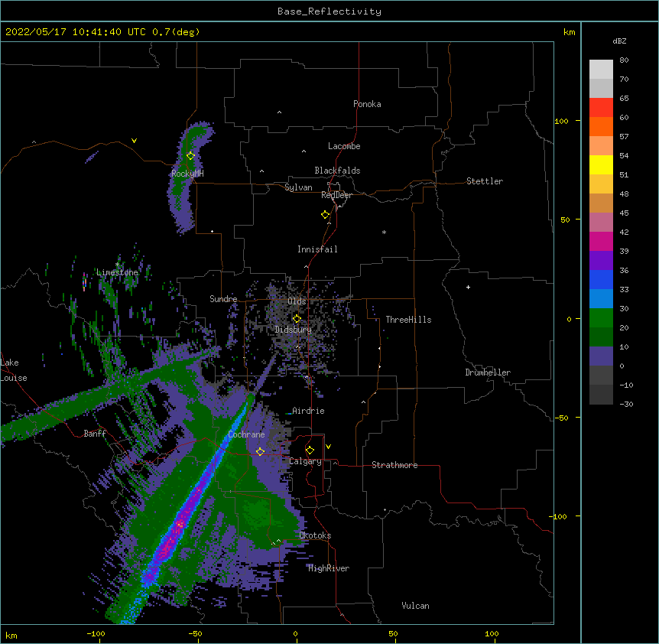Click the HighRiver city label
Image resolution: width=659 pixels, height=644 pixels.
[x=329, y=568]
